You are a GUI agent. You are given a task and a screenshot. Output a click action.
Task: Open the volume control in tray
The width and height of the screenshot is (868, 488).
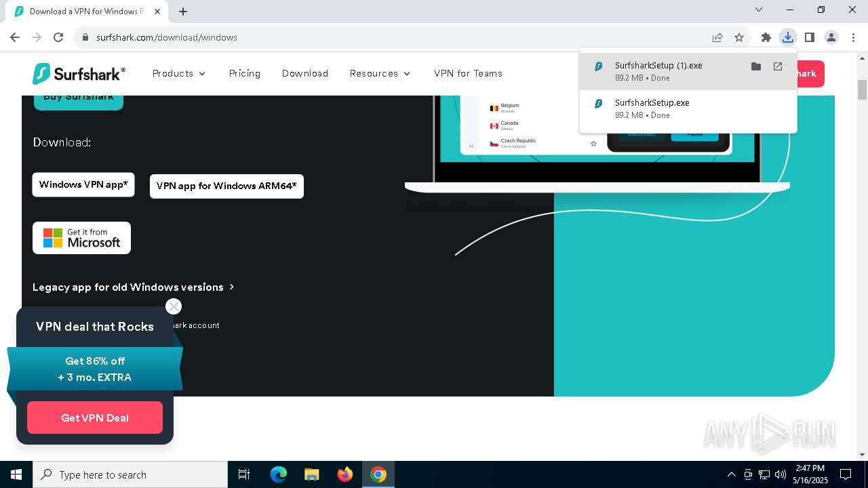point(781,474)
